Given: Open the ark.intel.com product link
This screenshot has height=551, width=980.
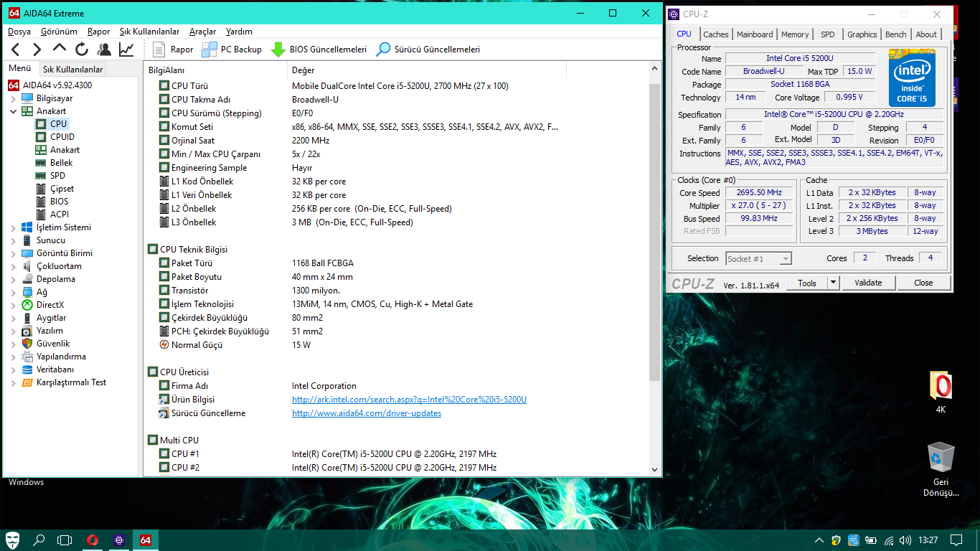Looking at the screenshot, I should point(409,400).
